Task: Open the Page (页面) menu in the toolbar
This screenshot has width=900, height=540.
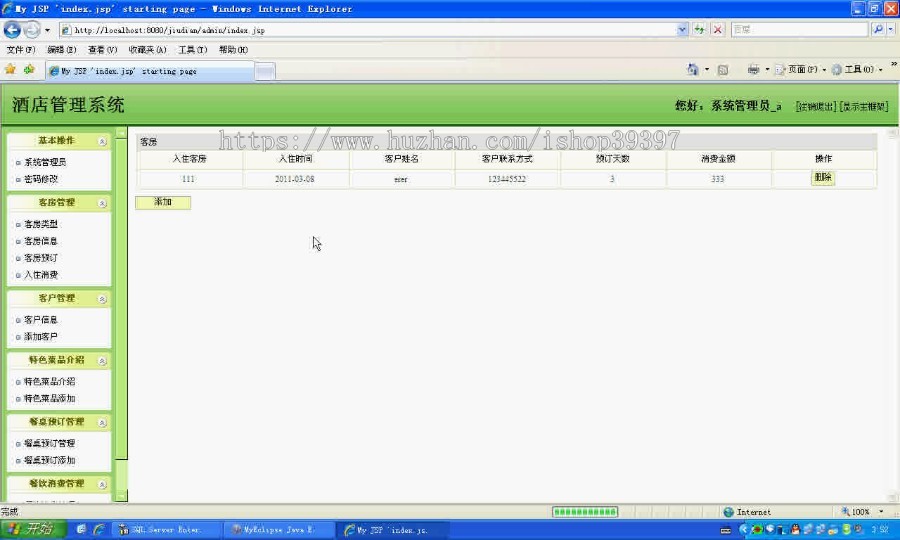Action: [800, 69]
